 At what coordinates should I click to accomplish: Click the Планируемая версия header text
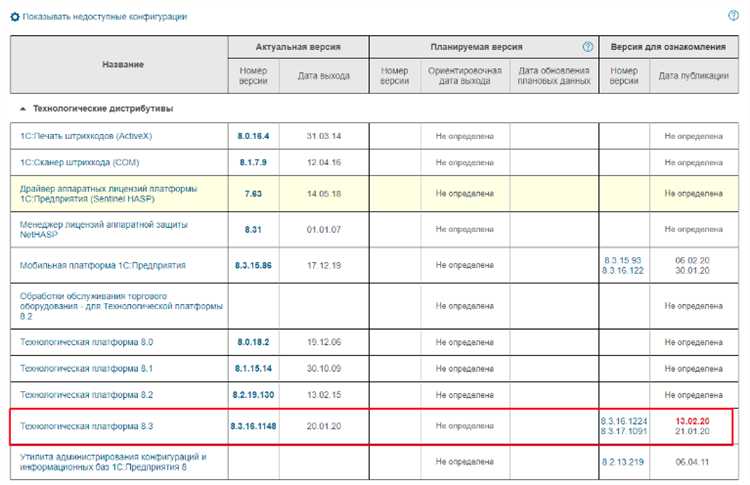[476, 47]
